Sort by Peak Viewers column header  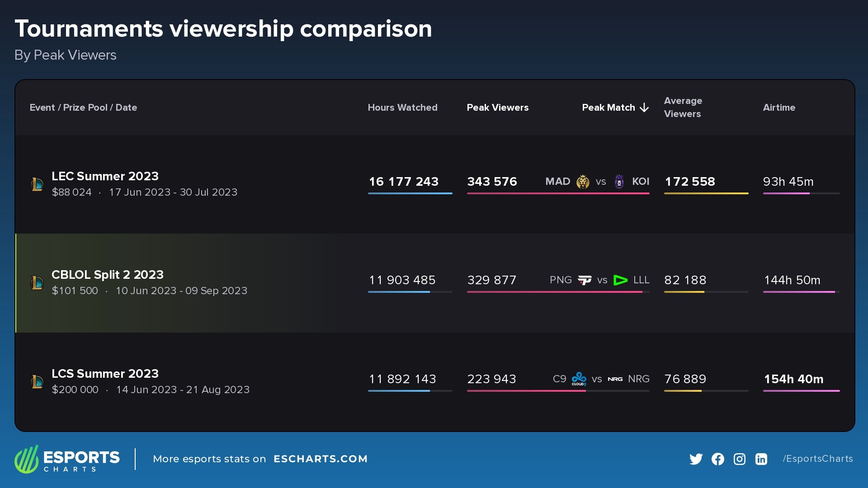click(x=497, y=108)
